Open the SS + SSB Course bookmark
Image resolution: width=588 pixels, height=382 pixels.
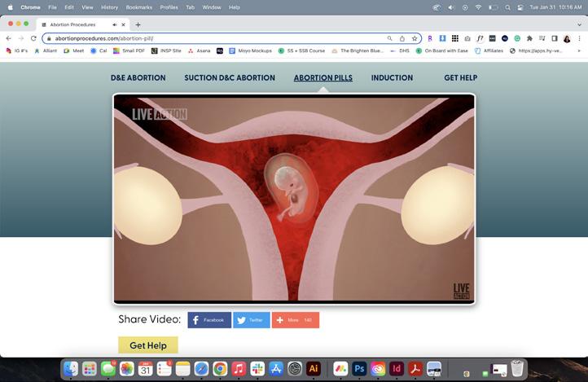[302, 50]
